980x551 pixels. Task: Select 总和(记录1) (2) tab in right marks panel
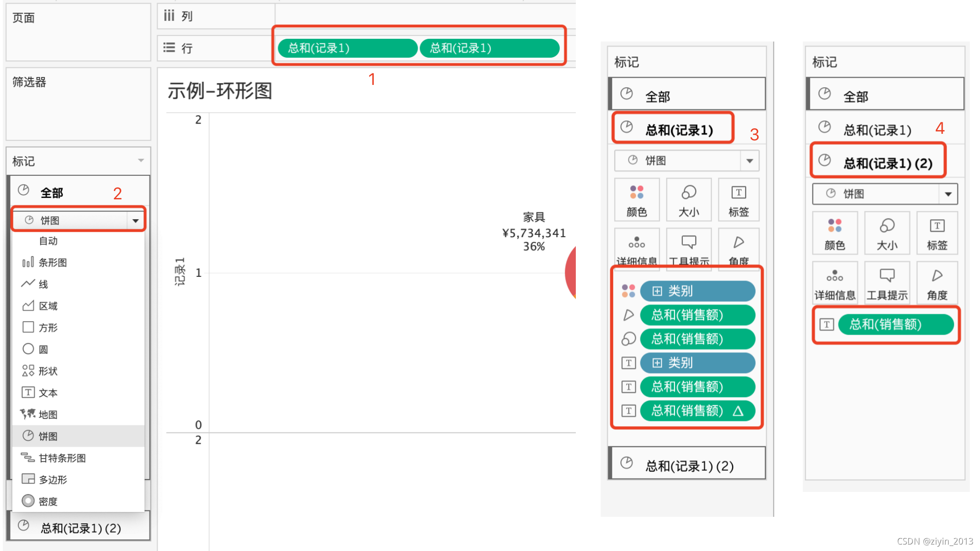887,163
